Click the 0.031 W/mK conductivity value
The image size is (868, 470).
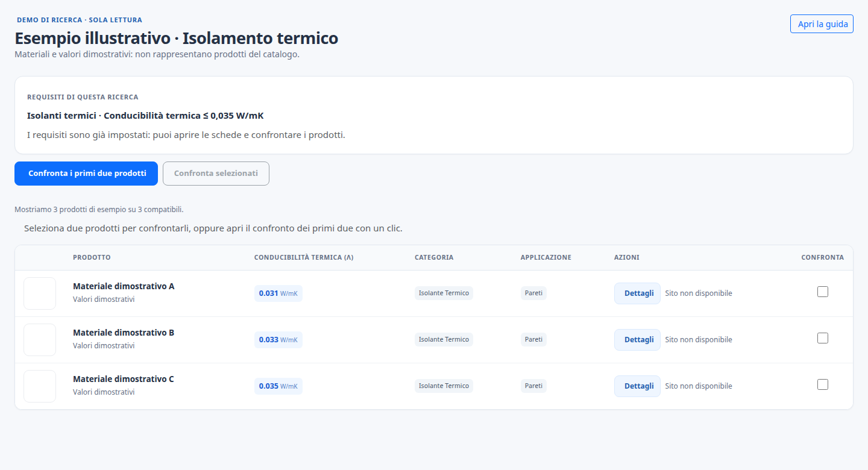tap(278, 293)
